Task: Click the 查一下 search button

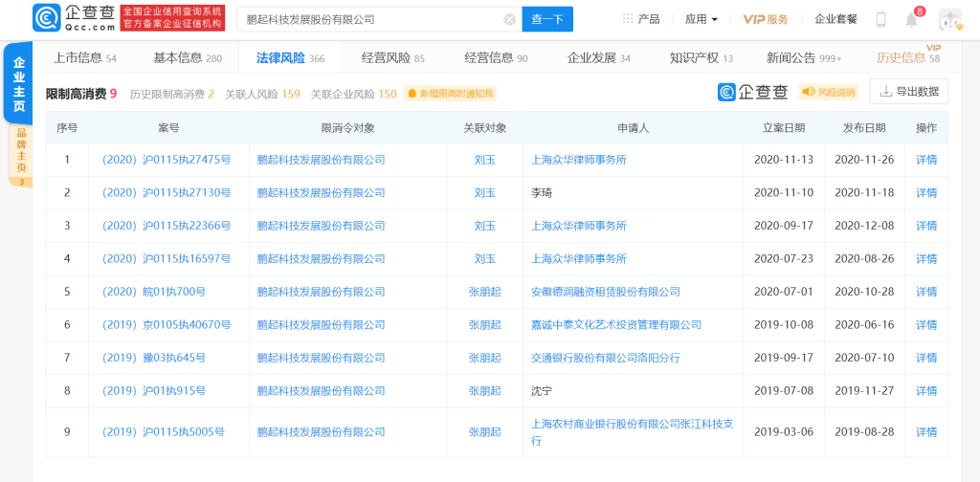Action: pyautogui.click(x=547, y=19)
